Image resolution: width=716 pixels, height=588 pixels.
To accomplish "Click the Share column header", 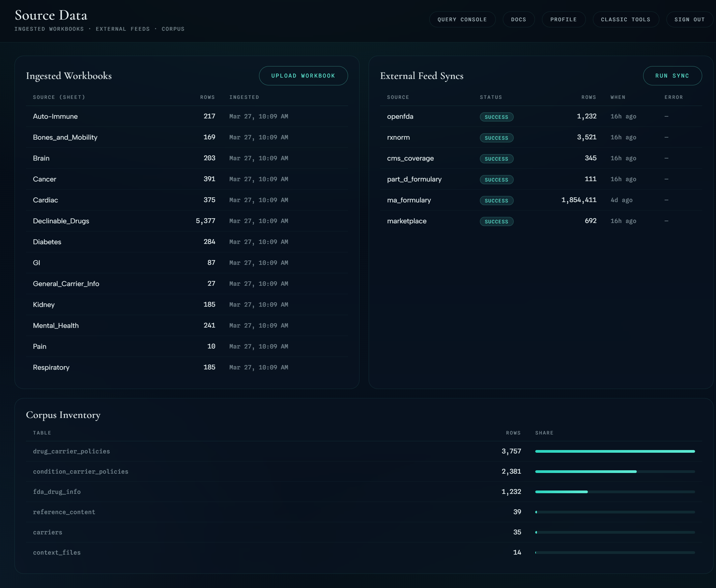I will coord(544,433).
